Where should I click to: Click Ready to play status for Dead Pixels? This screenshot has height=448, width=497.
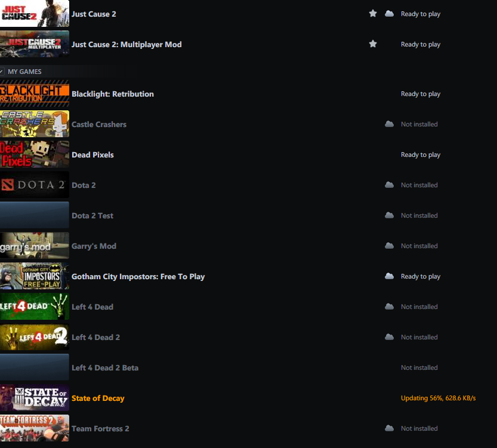coord(421,155)
